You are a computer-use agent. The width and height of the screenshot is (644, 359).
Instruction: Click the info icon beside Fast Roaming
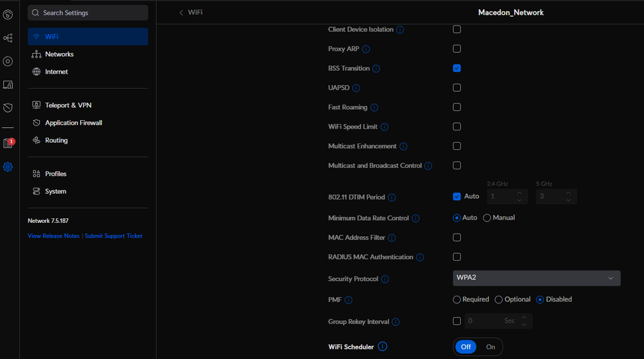[x=374, y=108]
